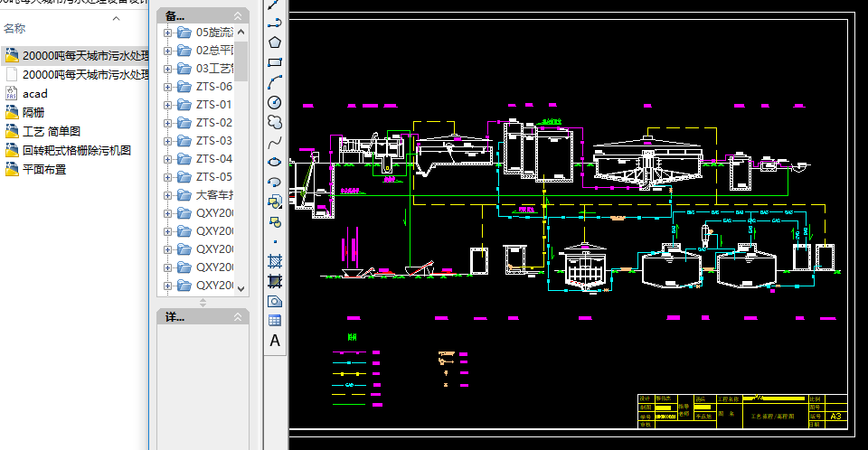Choose the Circle tool in toolbar
This screenshot has height=450, width=868.
(275, 102)
